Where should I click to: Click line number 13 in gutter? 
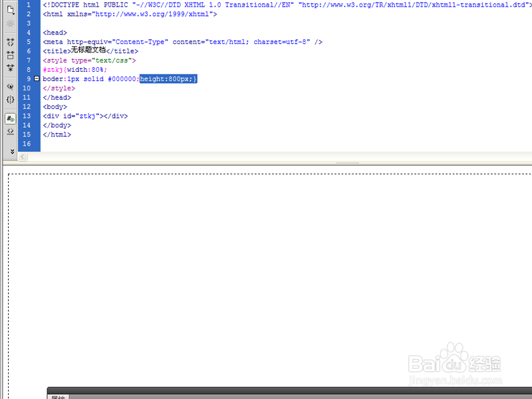pyautogui.click(x=27, y=116)
